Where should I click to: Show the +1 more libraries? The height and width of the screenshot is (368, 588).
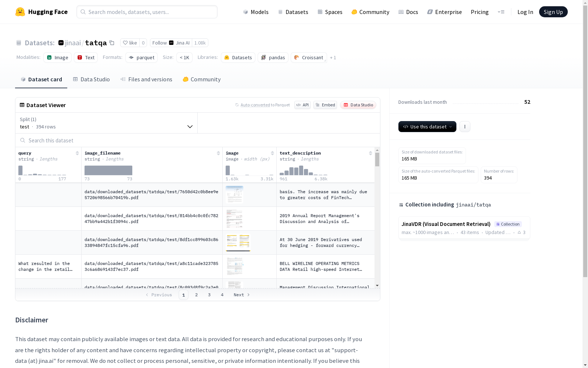[x=333, y=57]
